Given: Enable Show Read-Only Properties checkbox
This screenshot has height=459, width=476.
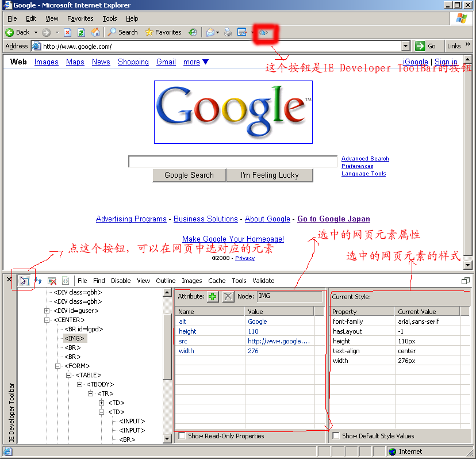Looking at the screenshot, I should click(x=182, y=436).
